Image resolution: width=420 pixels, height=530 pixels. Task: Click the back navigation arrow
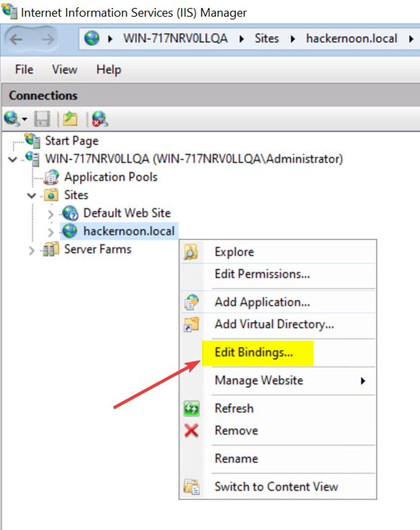[16, 40]
